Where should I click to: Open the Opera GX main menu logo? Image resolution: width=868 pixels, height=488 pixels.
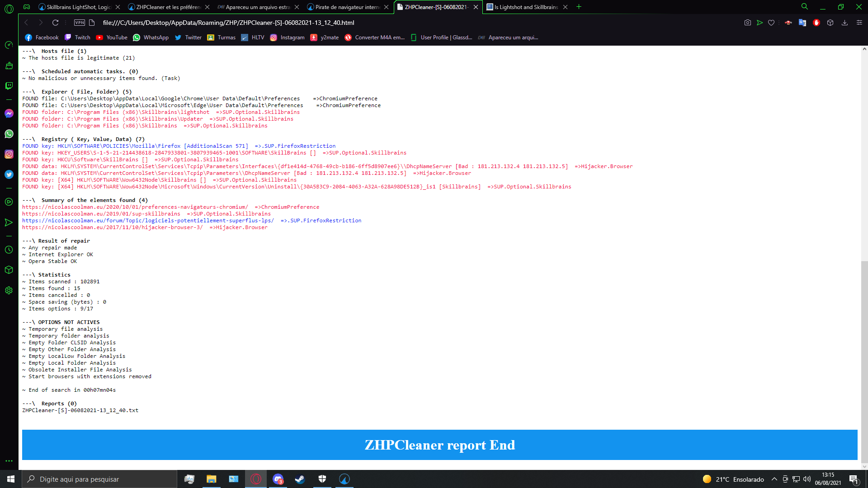[9, 9]
